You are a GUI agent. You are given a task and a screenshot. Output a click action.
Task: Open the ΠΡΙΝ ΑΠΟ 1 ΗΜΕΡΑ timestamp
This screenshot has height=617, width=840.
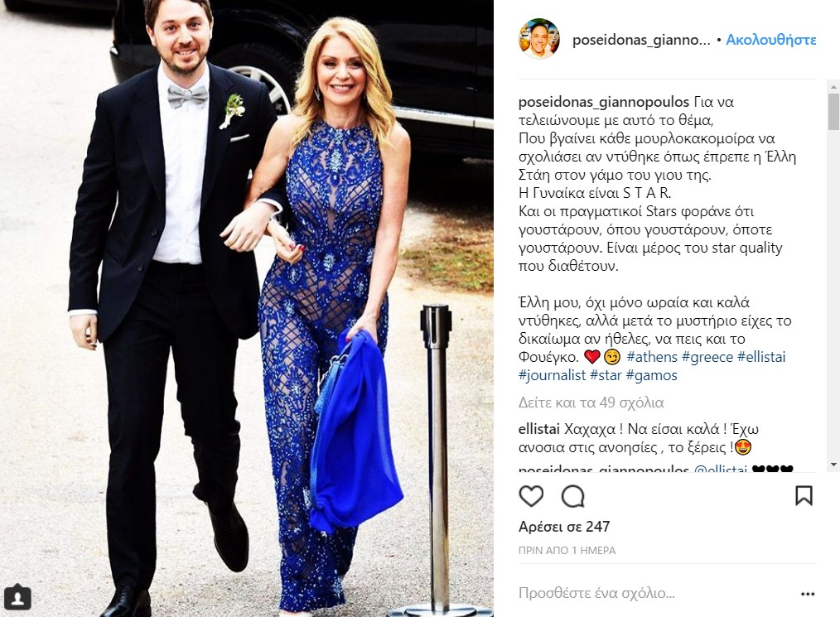(x=567, y=551)
